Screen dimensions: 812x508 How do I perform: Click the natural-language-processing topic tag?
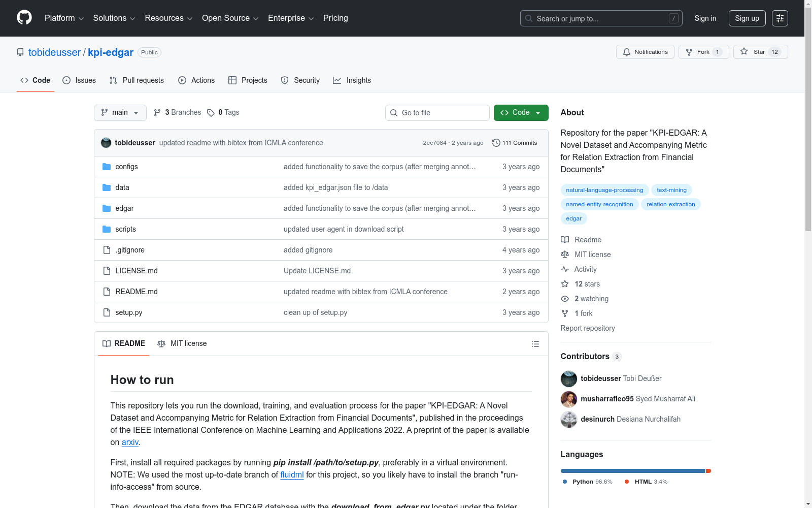(604, 190)
